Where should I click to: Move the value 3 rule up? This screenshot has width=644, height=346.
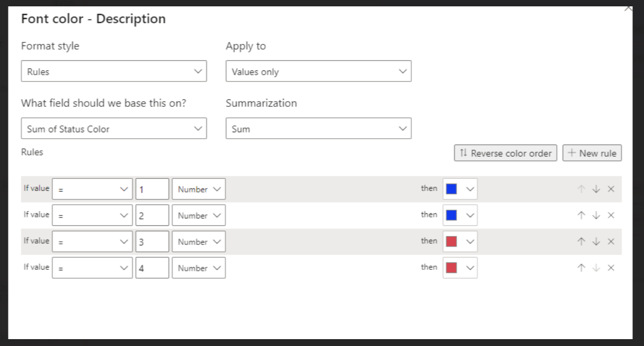tap(582, 242)
